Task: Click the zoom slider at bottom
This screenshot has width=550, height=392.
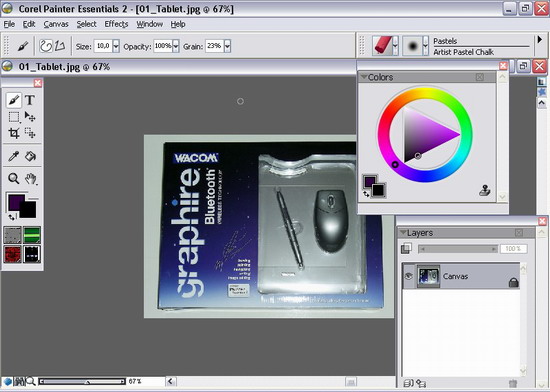Action: [82, 381]
